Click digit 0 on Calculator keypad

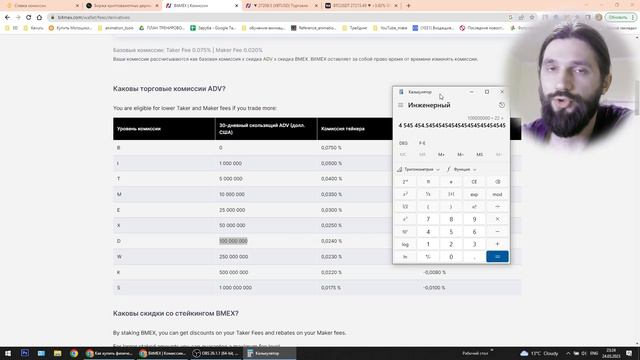click(451, 257)
